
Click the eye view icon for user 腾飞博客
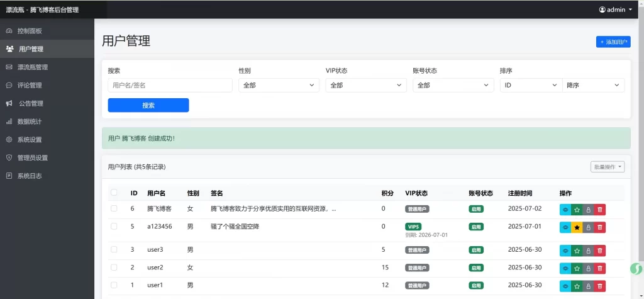point(565,210)
